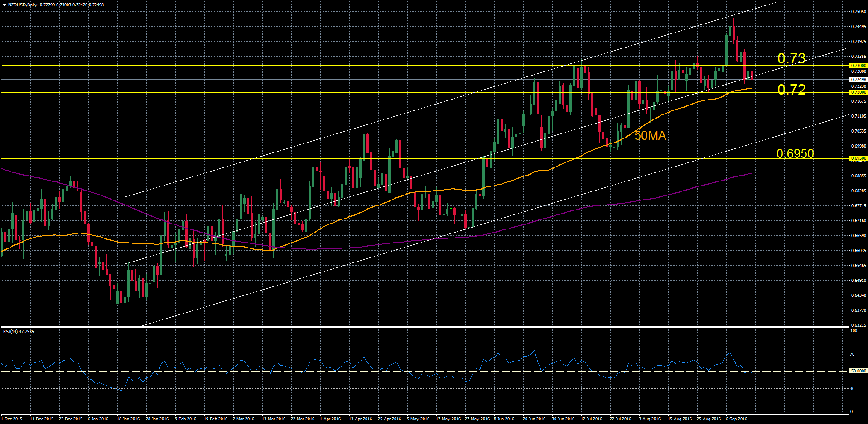This screenshot has width=868, height=424.
Task: Click the 0.75050 price axis label
Action: (x=859, y=12)
